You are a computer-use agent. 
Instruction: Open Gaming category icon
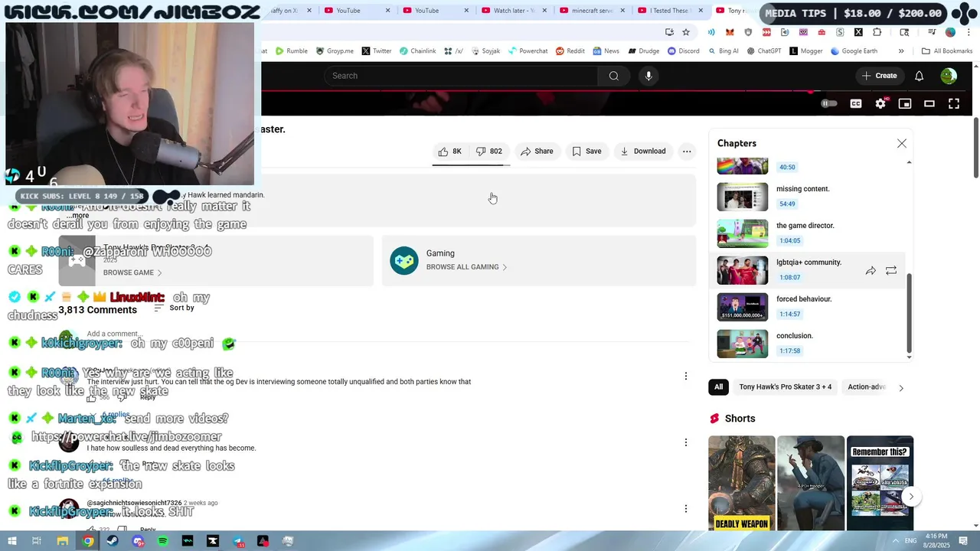404,261
